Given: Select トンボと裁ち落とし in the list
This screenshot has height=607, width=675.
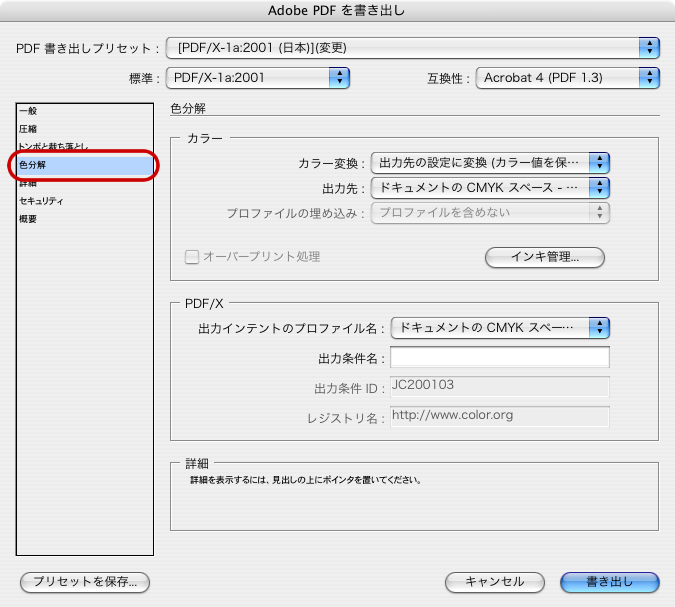Looking at the screenshot, I should coord(85,146).
